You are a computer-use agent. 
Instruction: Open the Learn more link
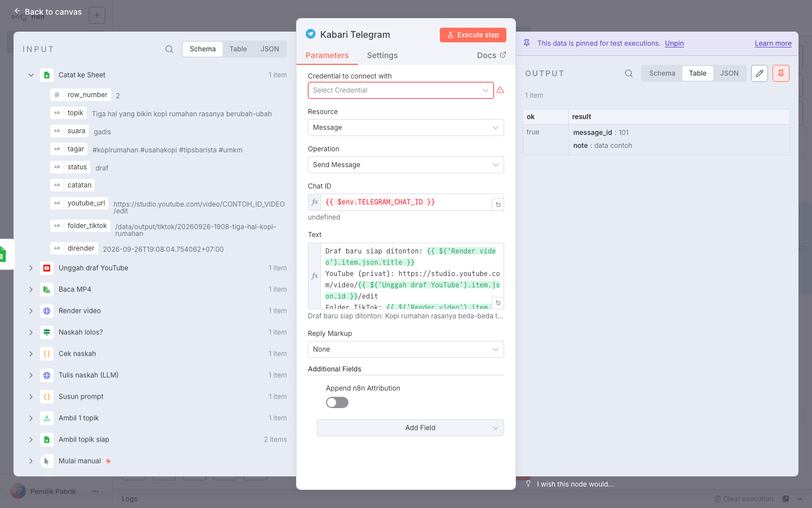tap(773, 43)
